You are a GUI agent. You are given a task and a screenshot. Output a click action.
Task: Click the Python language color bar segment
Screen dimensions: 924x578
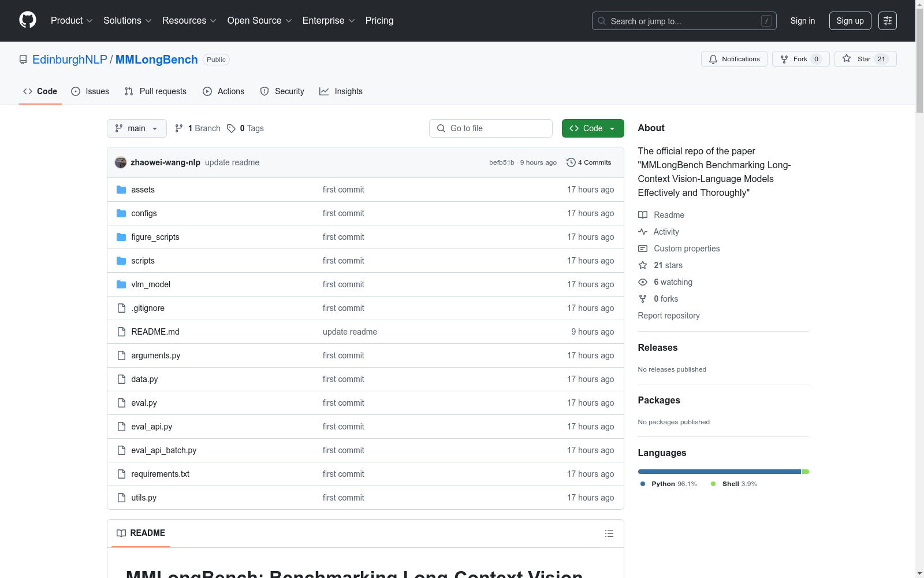coord(720,472)
